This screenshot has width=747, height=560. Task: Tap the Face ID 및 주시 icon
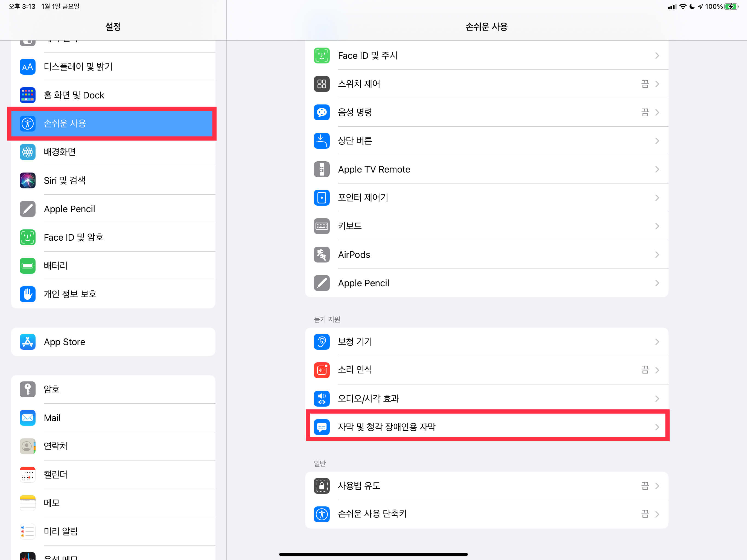322,56
